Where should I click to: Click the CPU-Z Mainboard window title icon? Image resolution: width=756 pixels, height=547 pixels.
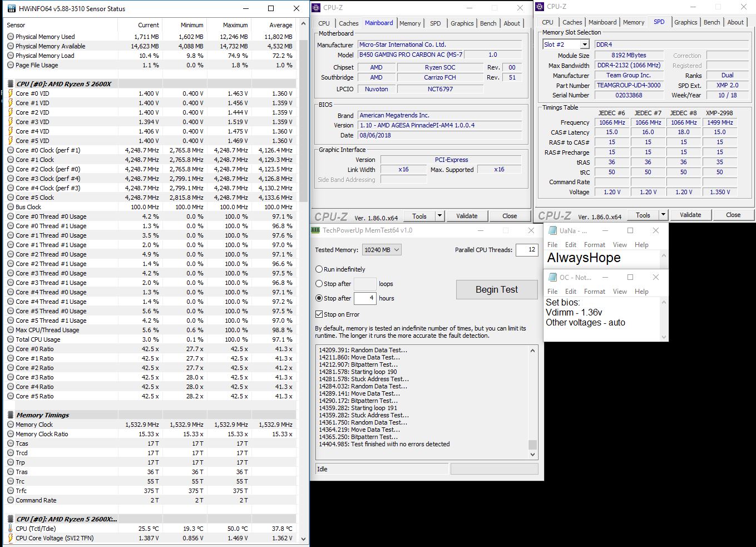(317, 7)
